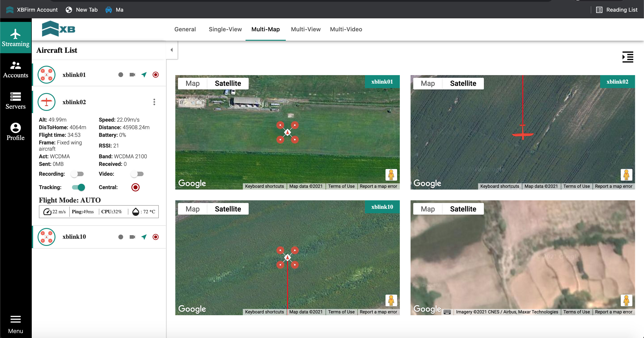Screen dimensions: 644x338
Task: Click the xblink01 tracking arrow icon
Action: pyautogui.click(x=144, y=75)
